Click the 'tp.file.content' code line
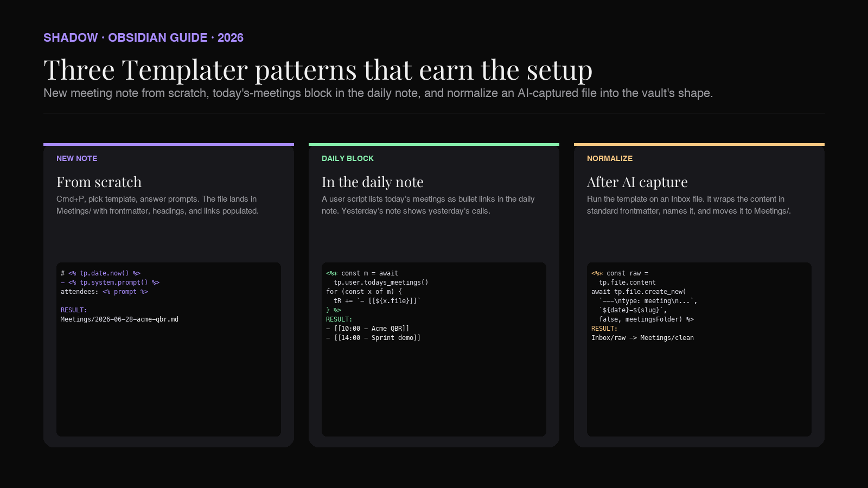Screen dimensions: 868x488 627,282
